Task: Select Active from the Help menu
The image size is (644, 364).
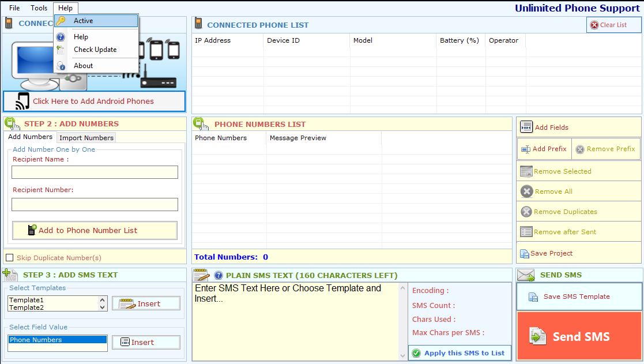Action: coord(84,21)
